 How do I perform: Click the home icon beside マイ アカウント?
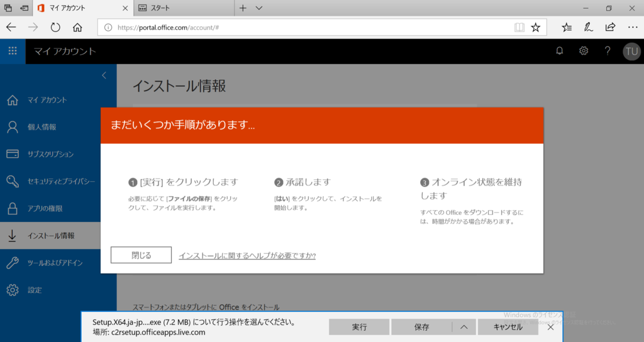point(13,100)
